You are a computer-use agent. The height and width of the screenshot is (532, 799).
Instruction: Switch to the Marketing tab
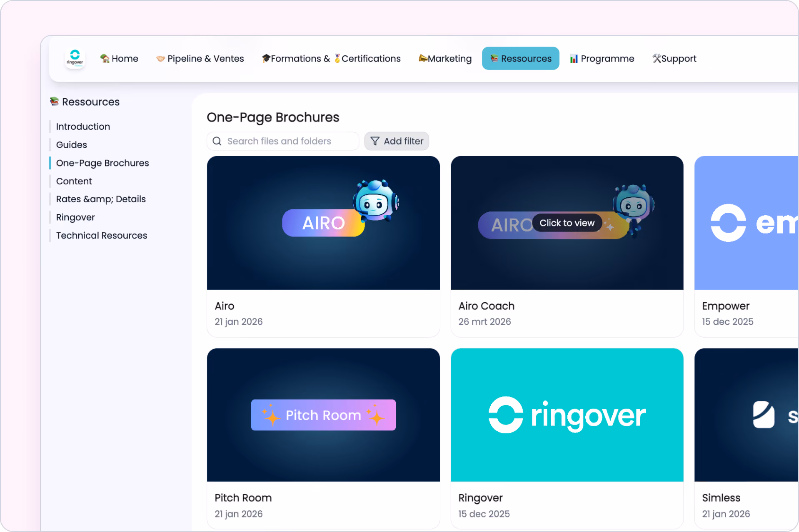[x=445, y=59]
